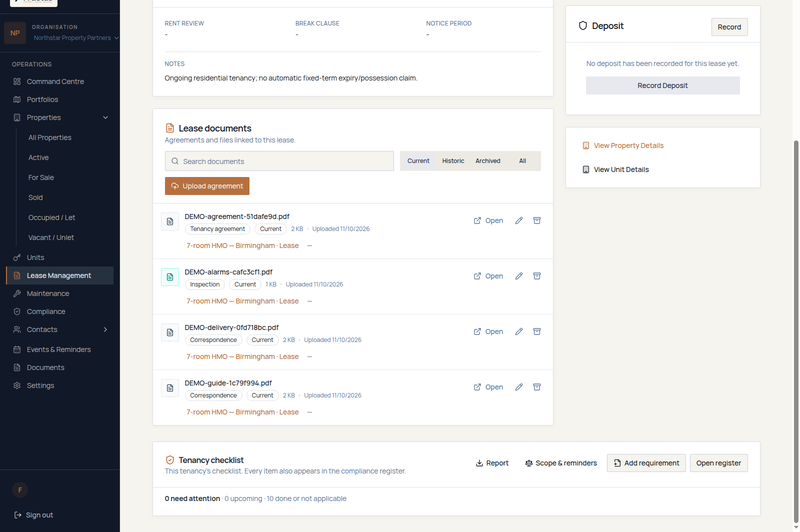
Task: Click file icon of DEMO-alarms-cafc3cf1.pdf
Action: (x=170, y=277)
